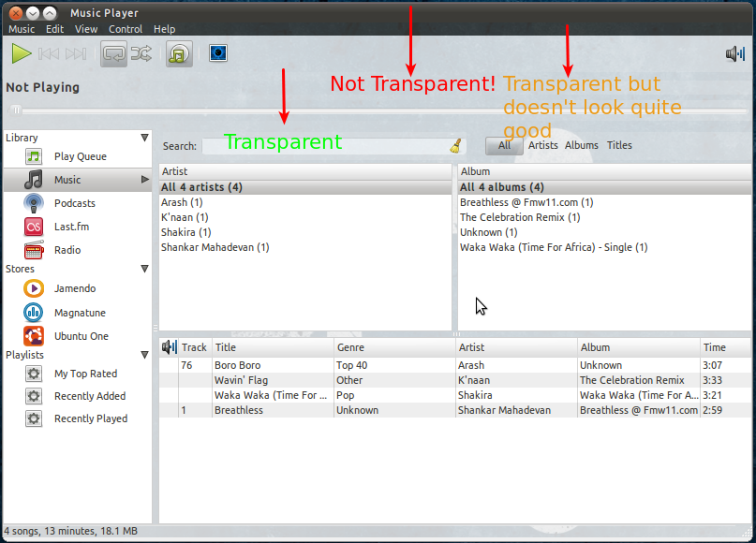The width and height of the screenshot is (756, 543).
Task: Click the volume speaker icon
Action: coord(735,54)
